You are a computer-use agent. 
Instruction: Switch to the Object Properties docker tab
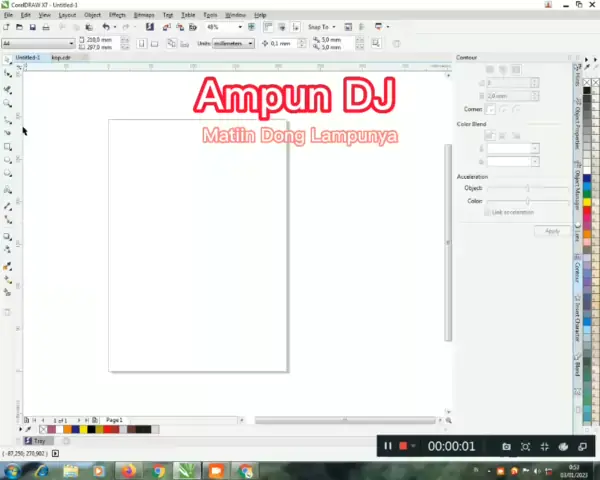(577, 128)
